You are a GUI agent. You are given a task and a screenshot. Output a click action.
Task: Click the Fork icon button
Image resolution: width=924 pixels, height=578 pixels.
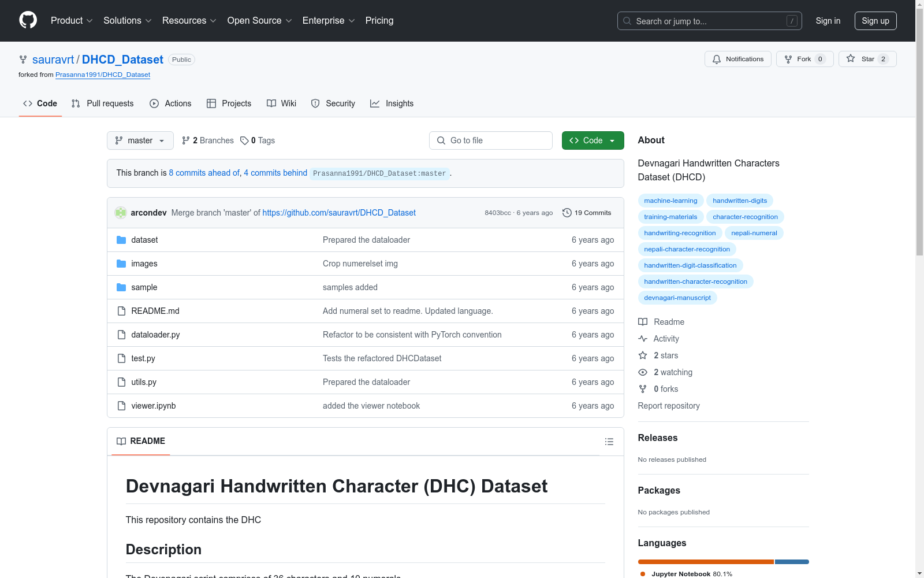point(788,59)
